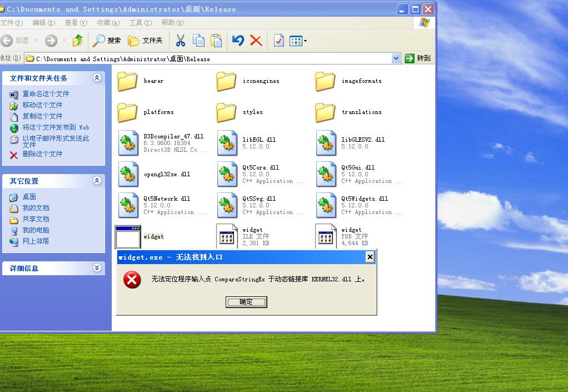Screen dimensions: 568x392
Task: Select the widget PDB file icon
Action: click(326, 236)
